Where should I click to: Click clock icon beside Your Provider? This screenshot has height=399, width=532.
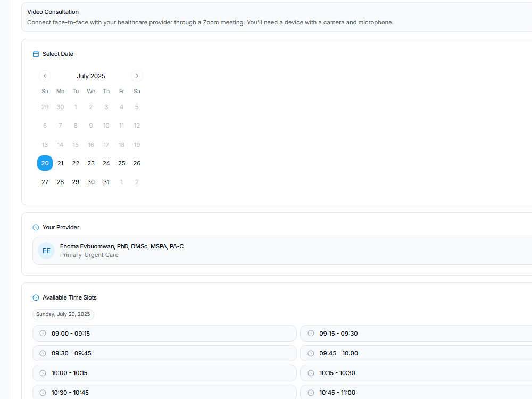[x=36, y=227]
